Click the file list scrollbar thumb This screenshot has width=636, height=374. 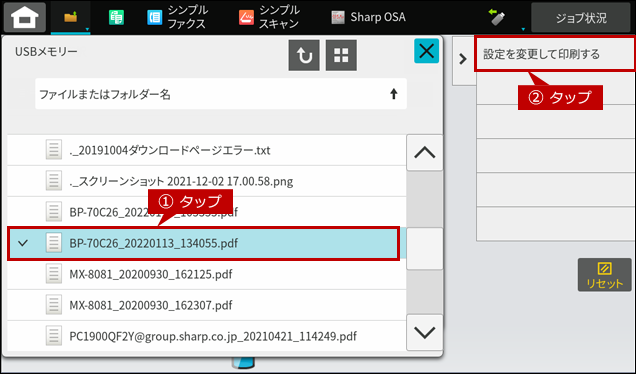tap(425, 248)
